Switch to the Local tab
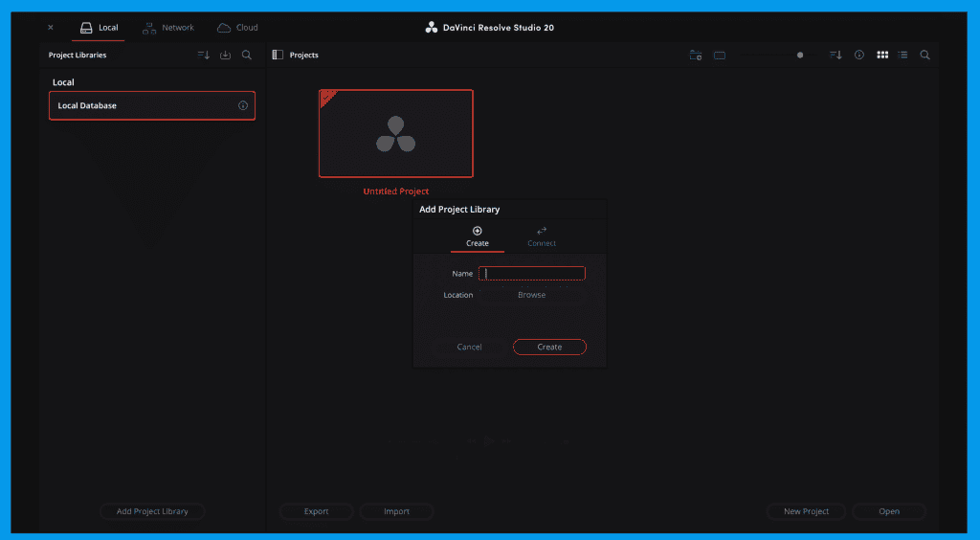Viewport: 980px width, 540px height. point(99,28)
